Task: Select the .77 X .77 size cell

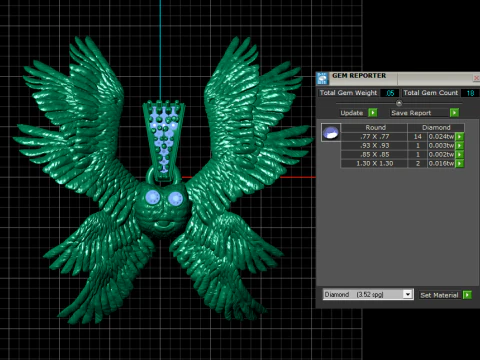Action: pos(375,137)
